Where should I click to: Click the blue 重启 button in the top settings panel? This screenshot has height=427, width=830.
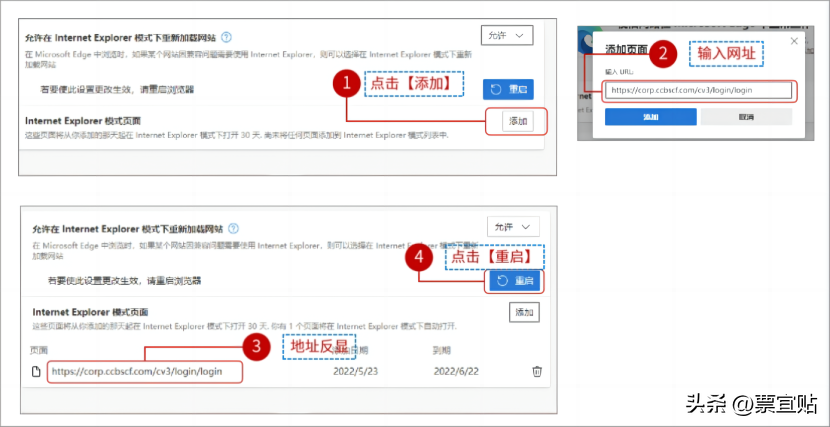pyautogui.click(x=508, y=89)
